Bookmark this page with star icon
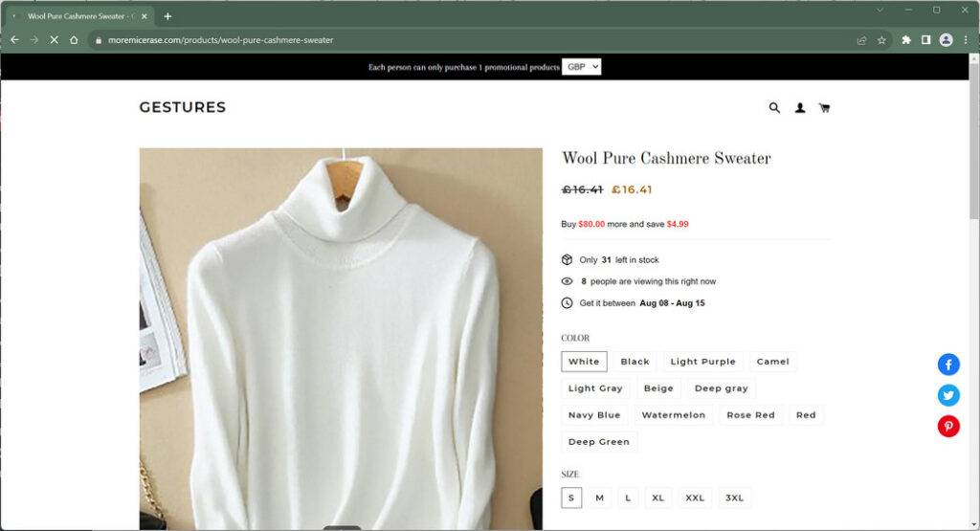 [x=881, y=40]
